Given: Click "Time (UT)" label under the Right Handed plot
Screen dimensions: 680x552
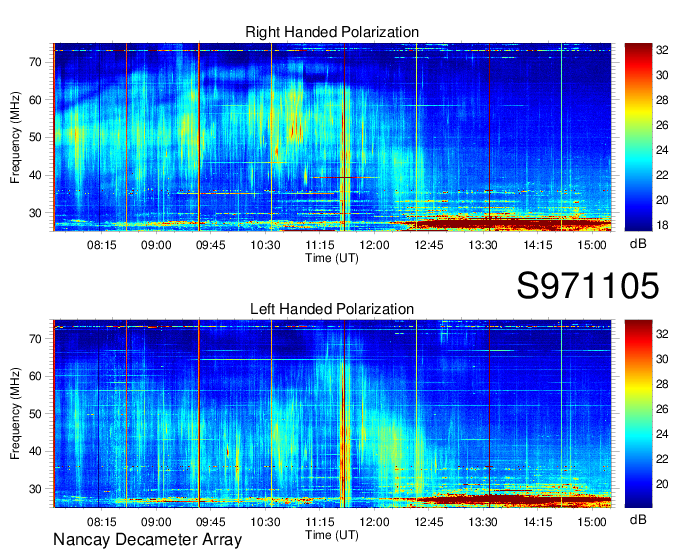Looking at the screenshot, I should [x=332, y=258].
